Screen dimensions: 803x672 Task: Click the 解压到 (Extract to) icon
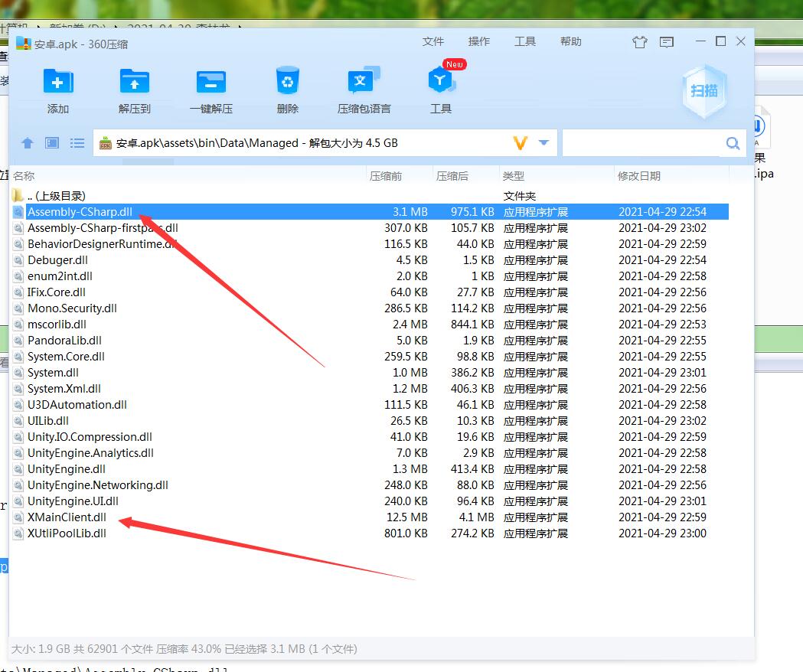point(135,82)
